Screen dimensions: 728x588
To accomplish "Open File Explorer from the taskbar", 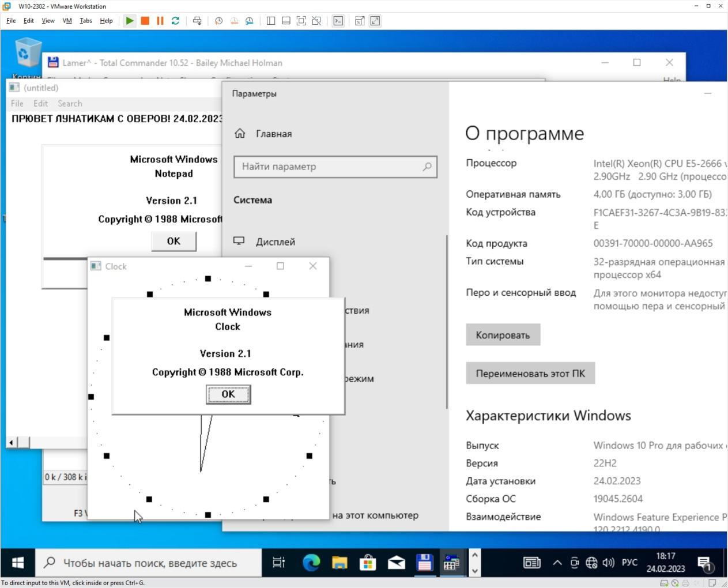I will pos(340,563).
